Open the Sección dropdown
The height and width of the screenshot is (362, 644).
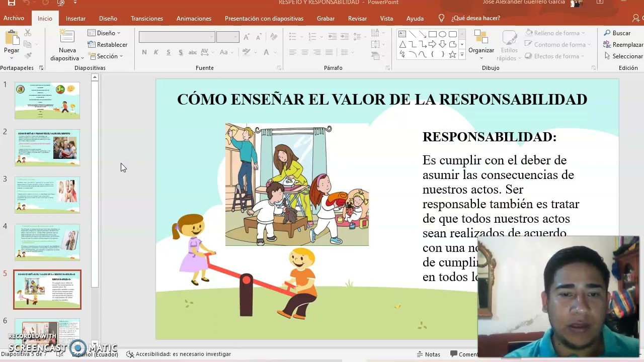click(106, 56)
